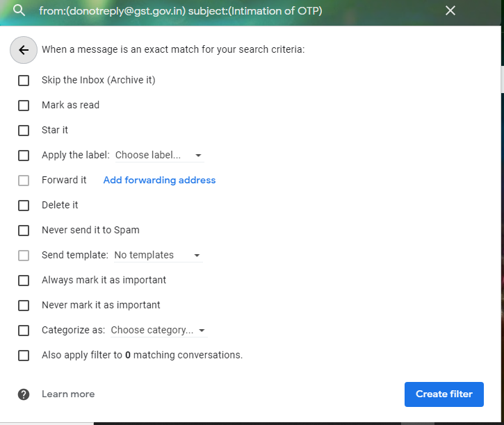Tick the Star it checkbox

tap(24, 131)
